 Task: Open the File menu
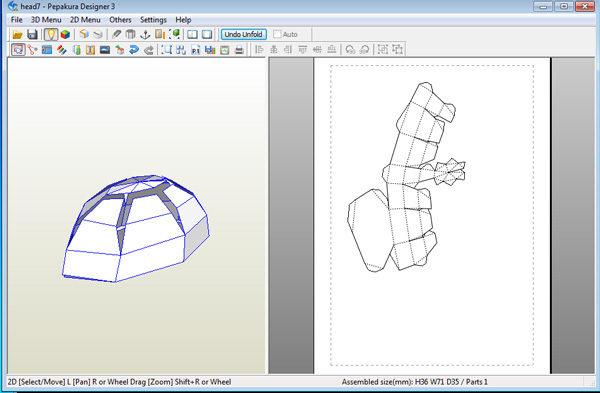(x=16, y=20)
